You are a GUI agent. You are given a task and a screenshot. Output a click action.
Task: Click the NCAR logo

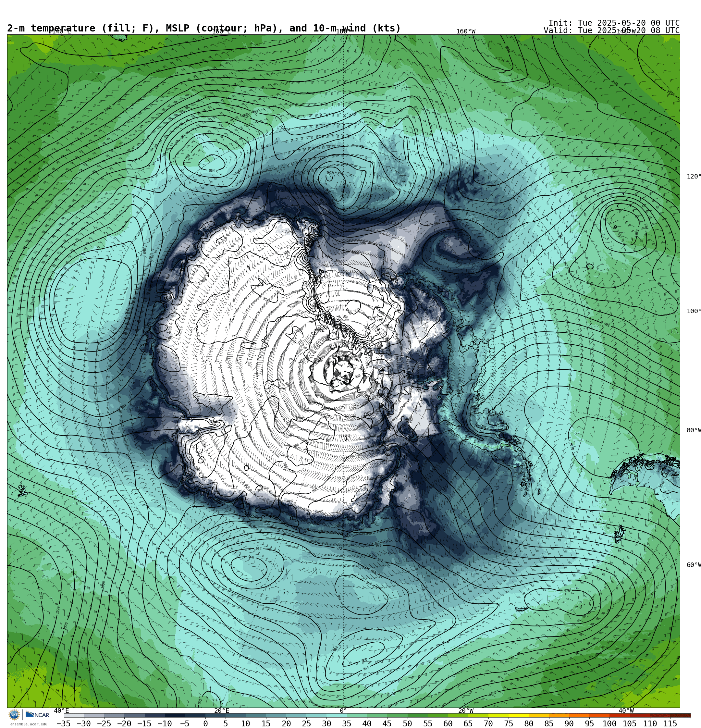37,715
